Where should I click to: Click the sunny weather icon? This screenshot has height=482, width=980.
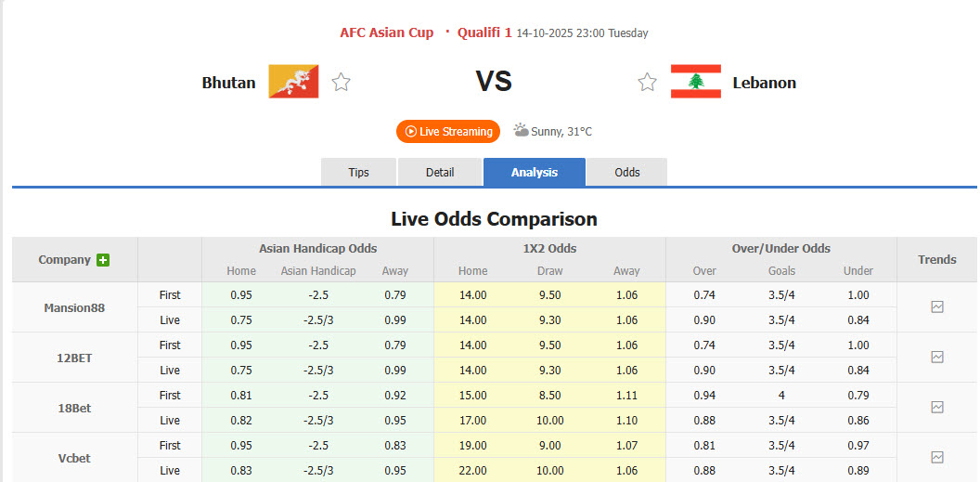click(521, 131)
